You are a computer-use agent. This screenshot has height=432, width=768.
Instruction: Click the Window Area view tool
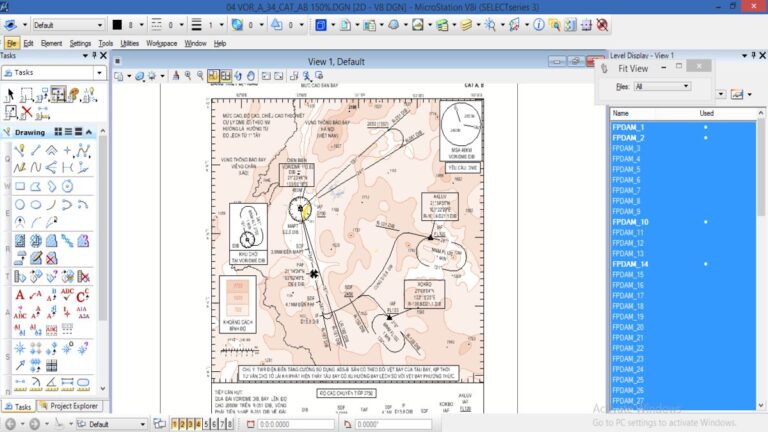[x=213, y=75]
